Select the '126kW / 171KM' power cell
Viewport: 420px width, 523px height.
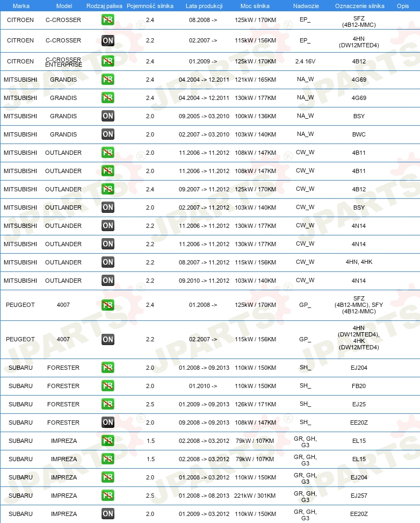coord(255,404)
